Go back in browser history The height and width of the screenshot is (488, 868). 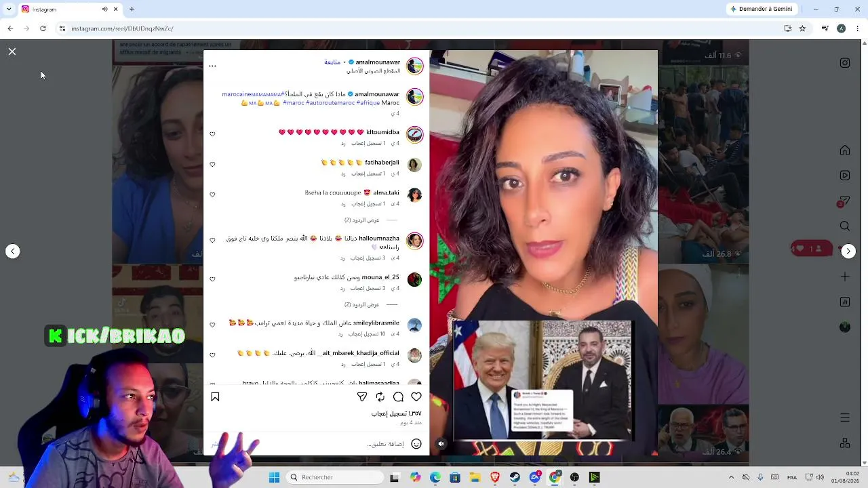click(10, 28)
